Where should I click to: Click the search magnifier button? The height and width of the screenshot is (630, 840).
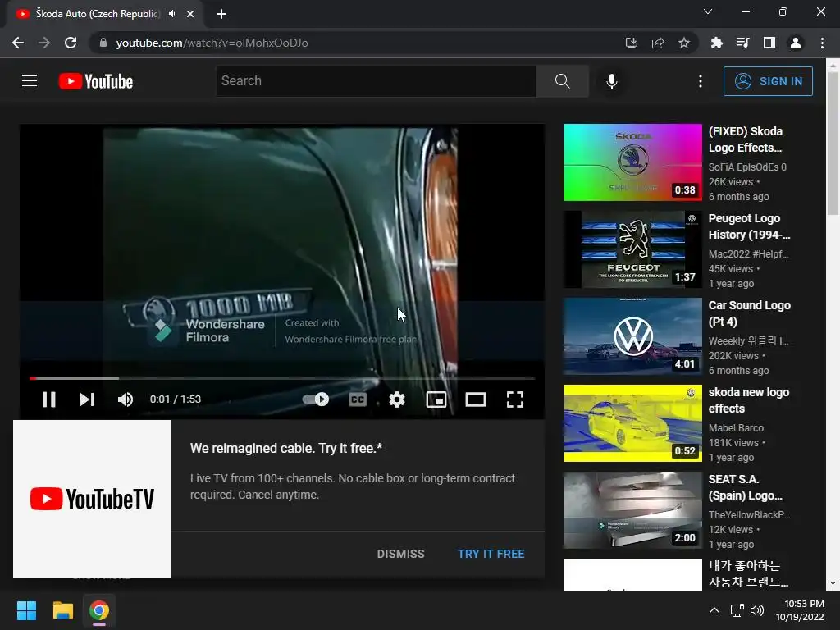[563, 81]
